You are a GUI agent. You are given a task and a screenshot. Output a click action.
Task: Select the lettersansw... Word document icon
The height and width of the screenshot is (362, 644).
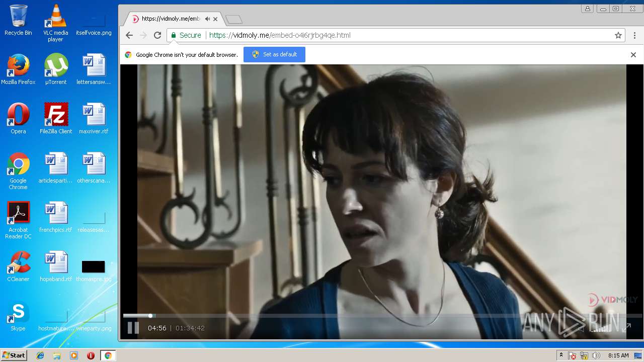94,69
